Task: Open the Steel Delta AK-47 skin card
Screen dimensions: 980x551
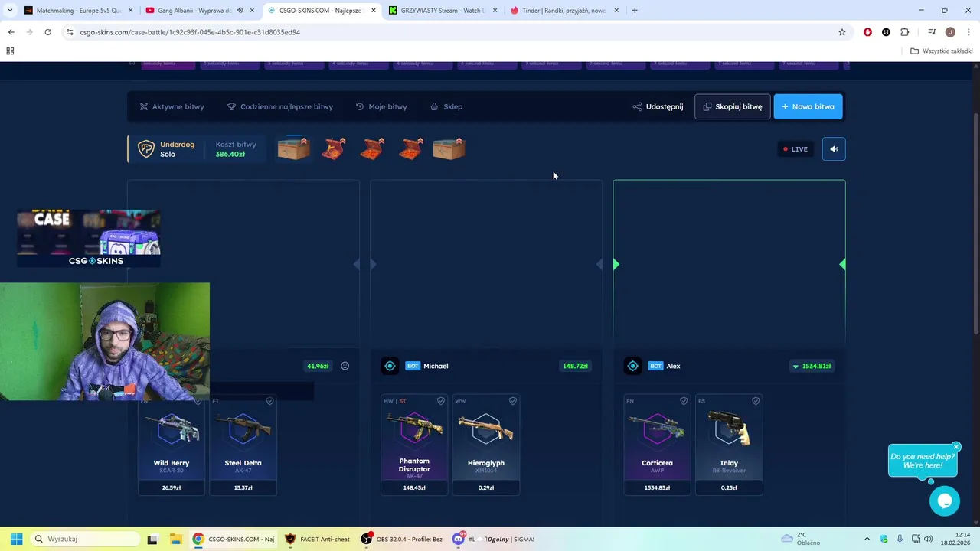Action: tap(243, 445)
